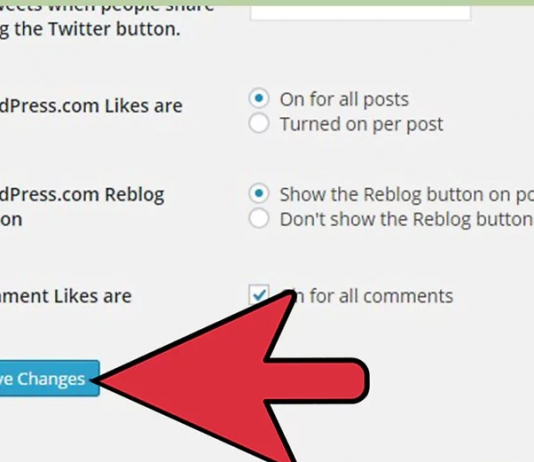Click the green bar along the top edge

(x=267, y=2)
